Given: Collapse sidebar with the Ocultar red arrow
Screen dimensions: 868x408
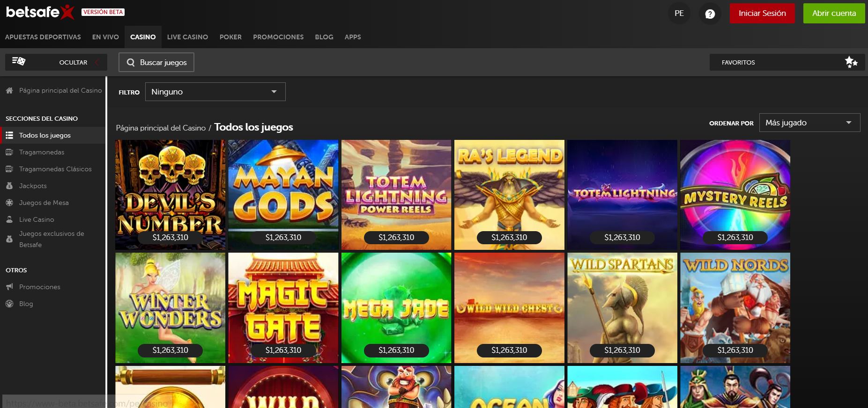Looking at the screenshot, I should 97,62.
